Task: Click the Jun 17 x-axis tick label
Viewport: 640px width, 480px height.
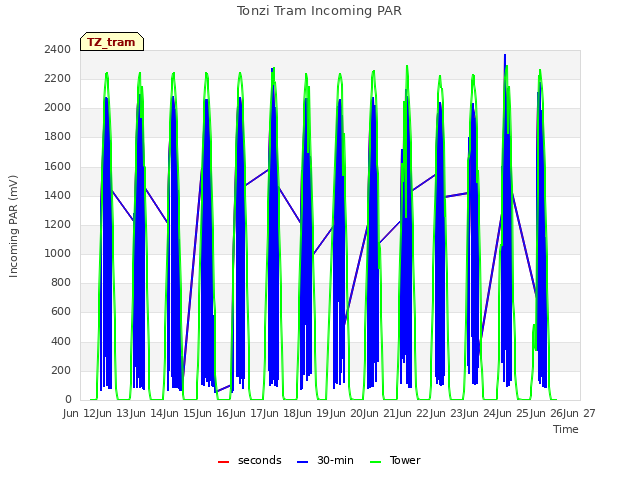Action: coord(248,413)
